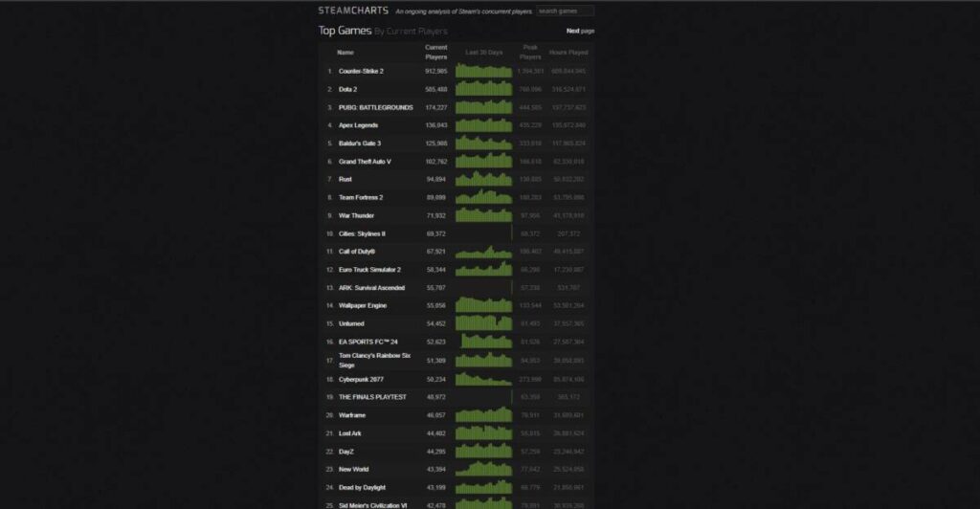Click the Call of Duty 30-day chart
This screenshot has height=509, width=980.
point(483,252)
